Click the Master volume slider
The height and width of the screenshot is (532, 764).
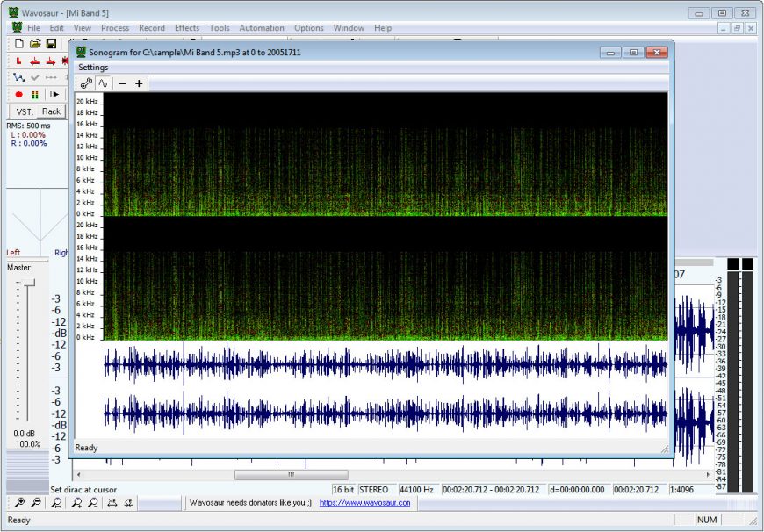(28, 283)
